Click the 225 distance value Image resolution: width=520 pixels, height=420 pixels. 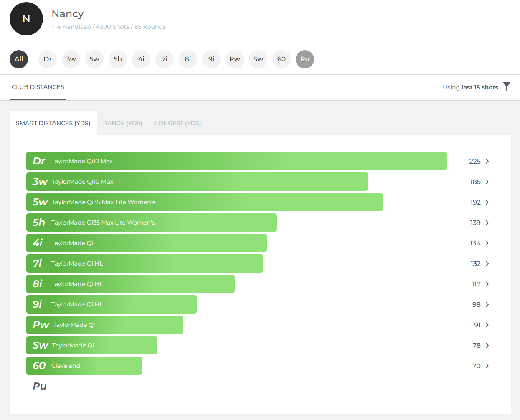pos(475,161)
